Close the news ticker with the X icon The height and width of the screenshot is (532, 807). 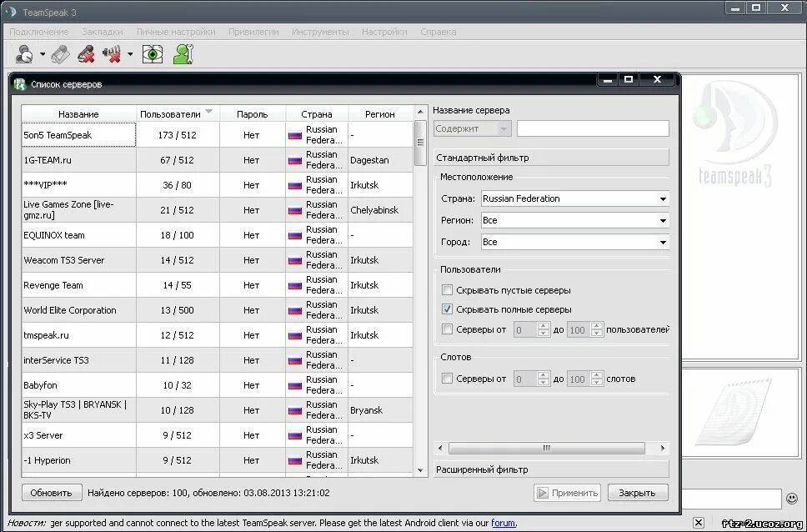click(x=699, y=522)
